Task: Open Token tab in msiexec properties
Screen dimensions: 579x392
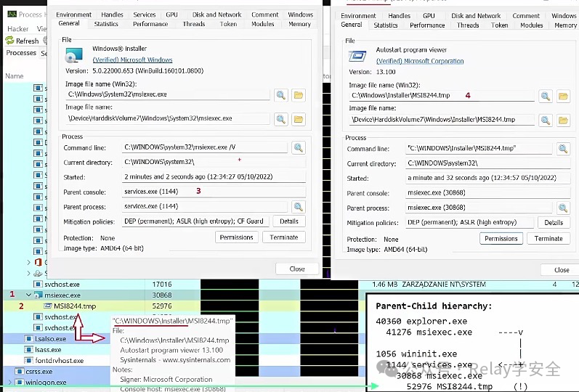Action: point(228,24)
